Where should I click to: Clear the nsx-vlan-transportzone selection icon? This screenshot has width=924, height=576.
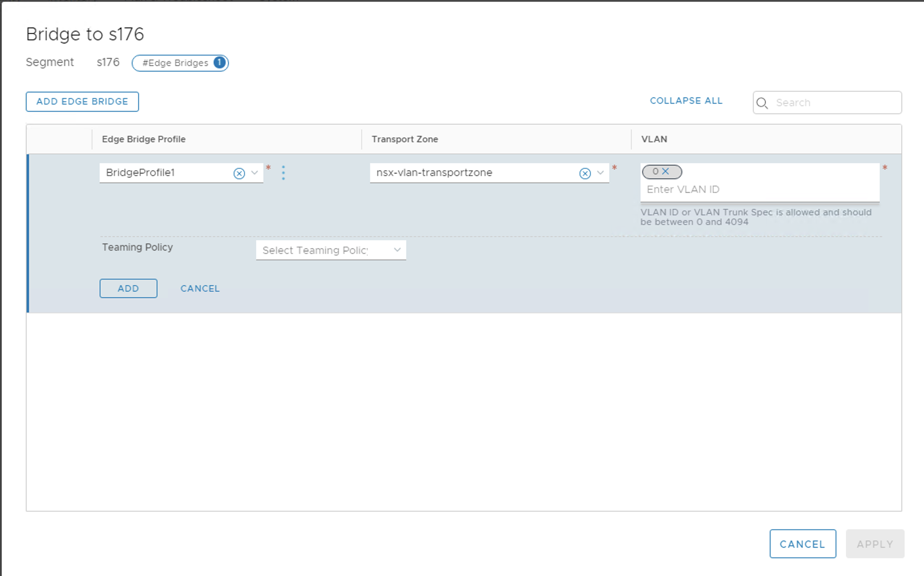coord(585,173)
